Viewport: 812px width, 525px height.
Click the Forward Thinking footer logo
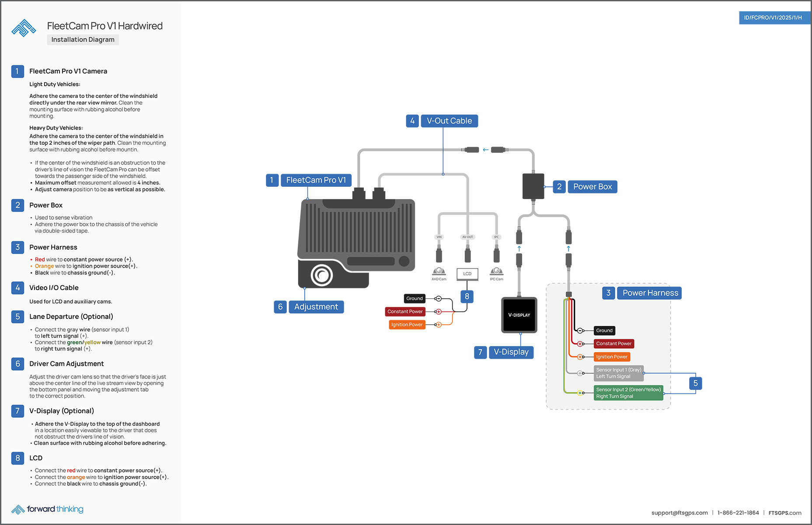[47, 509]
